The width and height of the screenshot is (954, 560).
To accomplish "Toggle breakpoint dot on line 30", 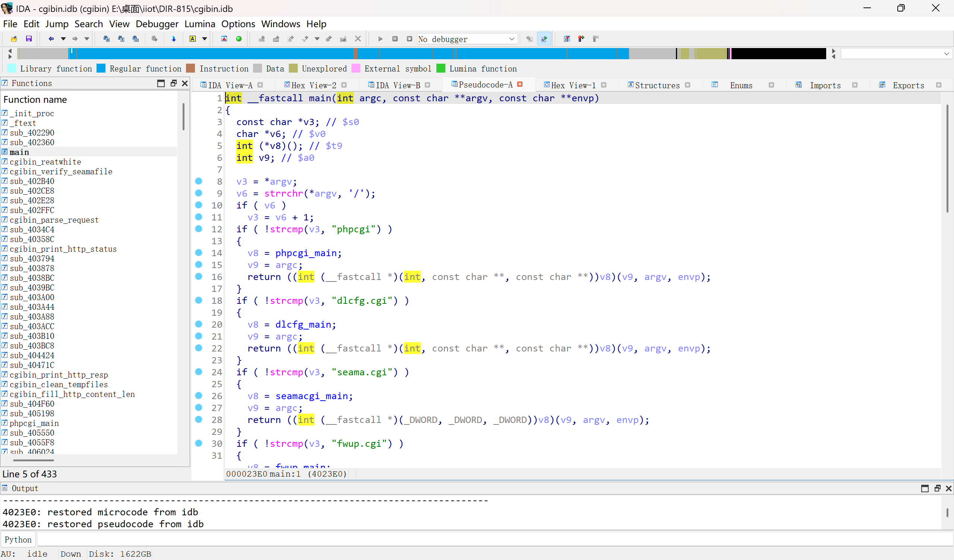I will tap(199, 443).
